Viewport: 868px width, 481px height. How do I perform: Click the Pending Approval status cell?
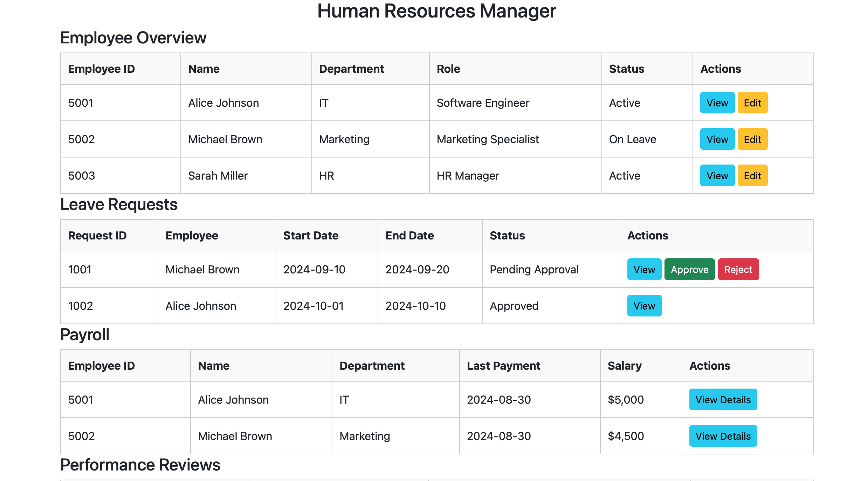click(534, 270)
